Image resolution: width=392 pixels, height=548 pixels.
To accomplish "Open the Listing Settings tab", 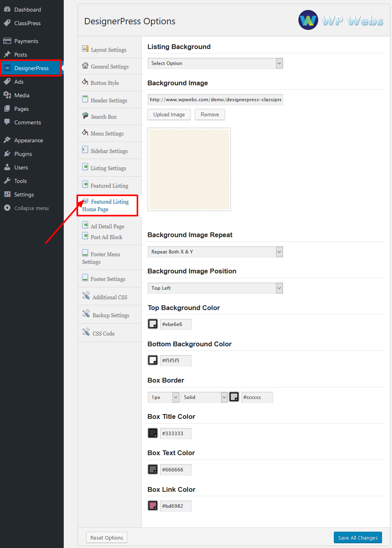I will (110, 168).
